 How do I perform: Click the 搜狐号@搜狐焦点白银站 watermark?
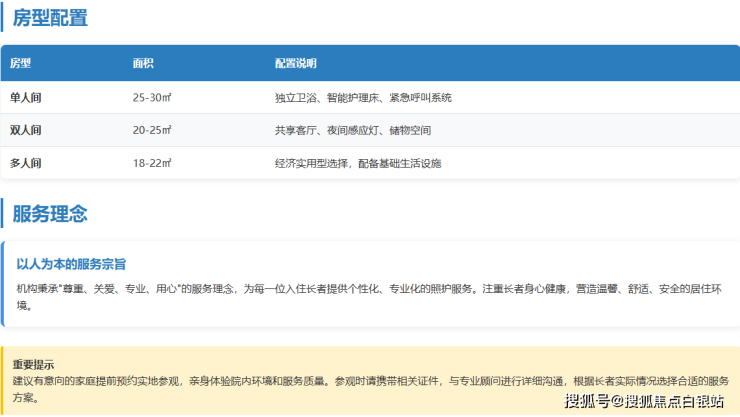[644, 402]
